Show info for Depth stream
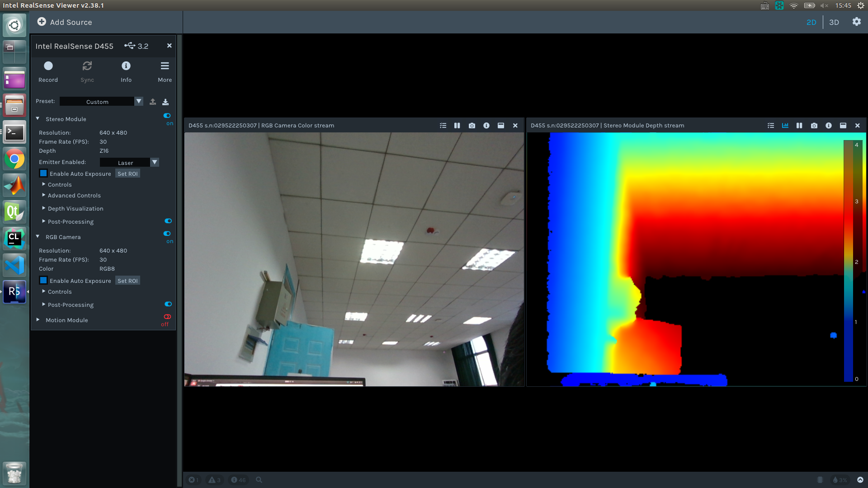 [829, 126]
